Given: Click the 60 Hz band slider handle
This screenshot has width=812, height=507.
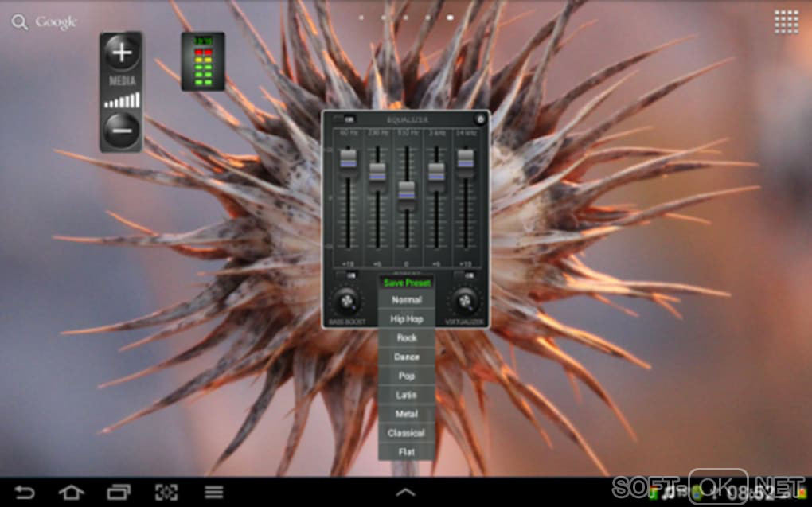Looking at the screenshot, I should tap(348, 158).
